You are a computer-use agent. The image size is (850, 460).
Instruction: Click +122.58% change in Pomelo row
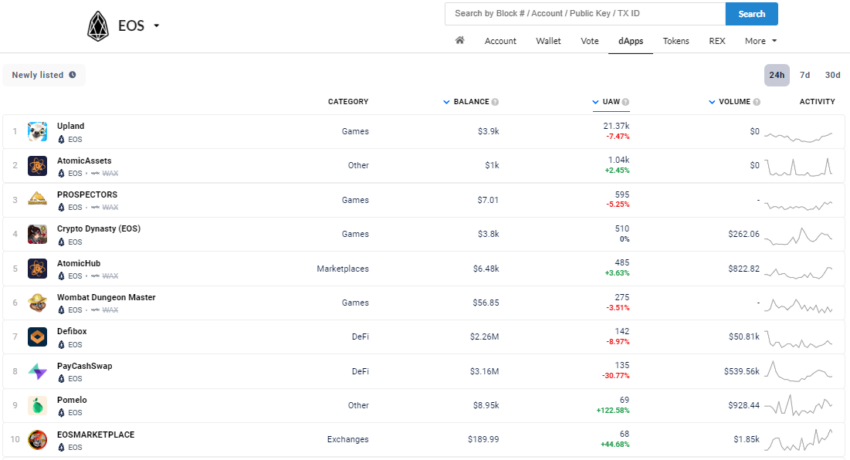[613, 410]
